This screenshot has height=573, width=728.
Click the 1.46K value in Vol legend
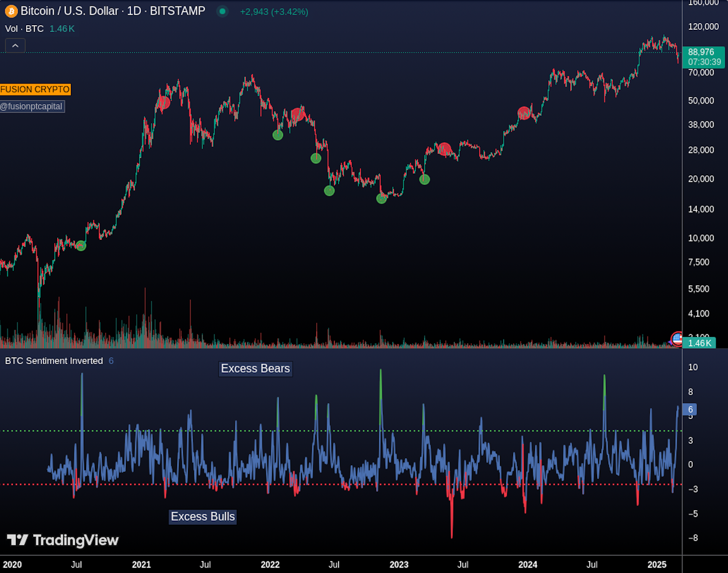62,29
